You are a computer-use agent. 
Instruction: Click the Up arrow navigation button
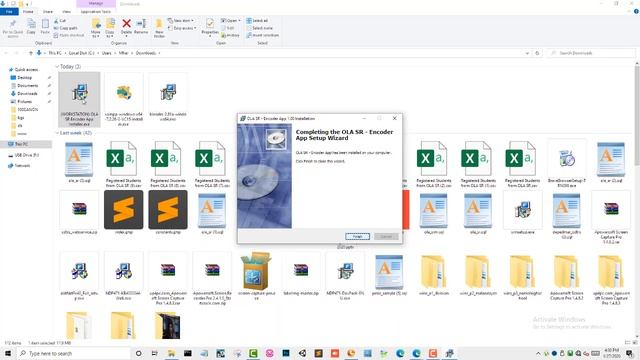click(31, 53)
